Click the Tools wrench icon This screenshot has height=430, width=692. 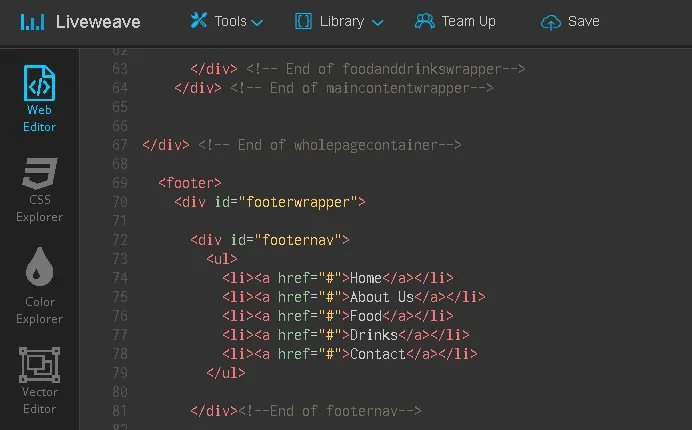(199, 20)
